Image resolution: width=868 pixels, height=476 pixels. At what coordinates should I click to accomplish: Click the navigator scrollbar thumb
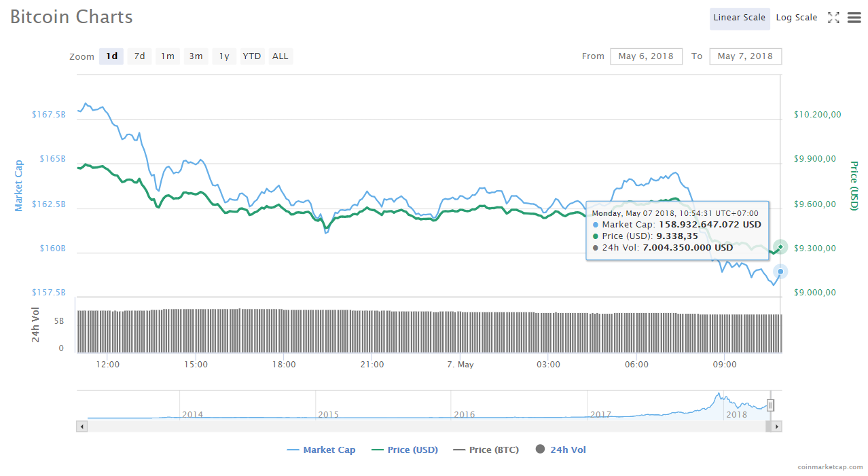coord(768,426)
